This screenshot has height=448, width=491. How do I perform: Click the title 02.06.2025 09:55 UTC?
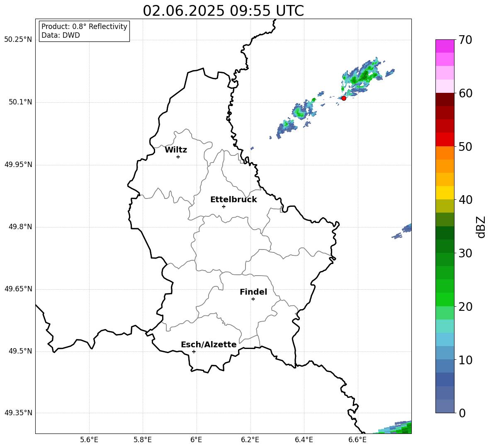click(223, 11)
